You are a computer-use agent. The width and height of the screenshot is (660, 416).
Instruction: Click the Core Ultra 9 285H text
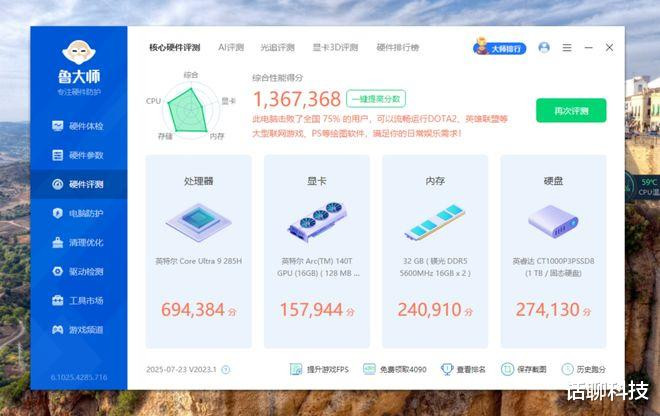(198, 261)
